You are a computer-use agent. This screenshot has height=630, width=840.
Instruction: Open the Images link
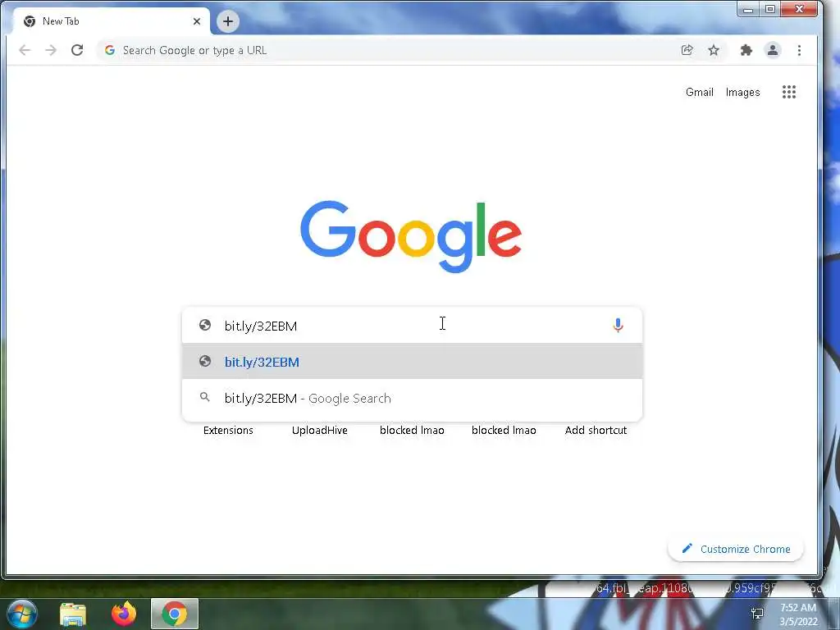(x=742, y=92)
